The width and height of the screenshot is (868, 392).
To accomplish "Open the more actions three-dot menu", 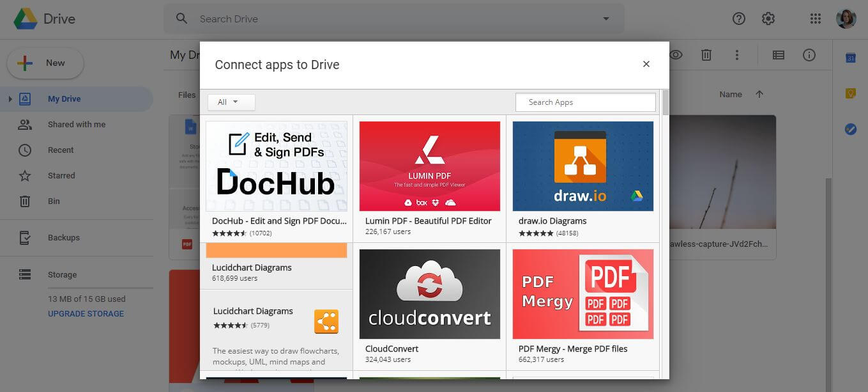I will (x=737, y=55).
